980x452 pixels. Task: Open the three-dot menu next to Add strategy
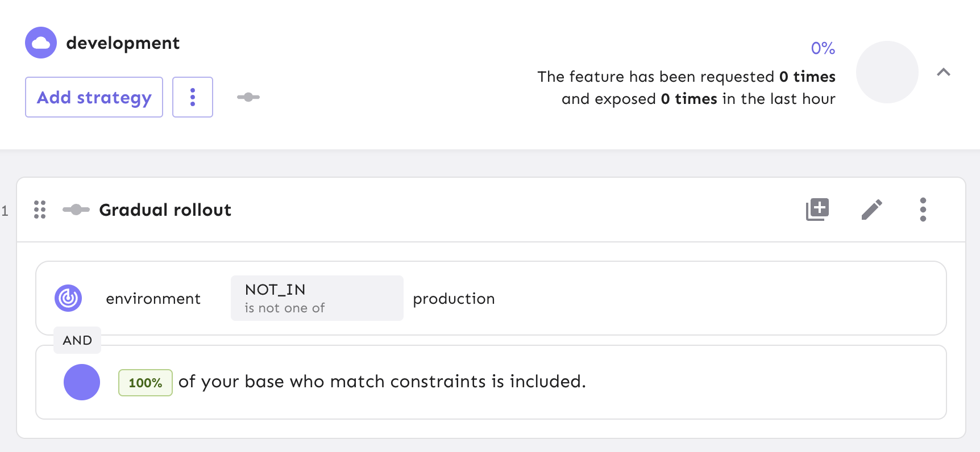[x=193, y=97]
